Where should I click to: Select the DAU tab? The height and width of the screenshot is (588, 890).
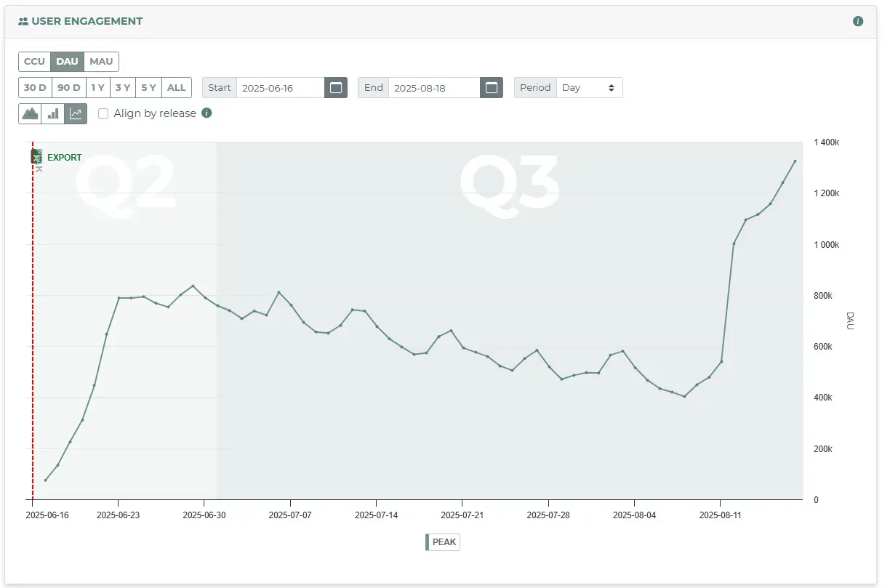[67, 62]
